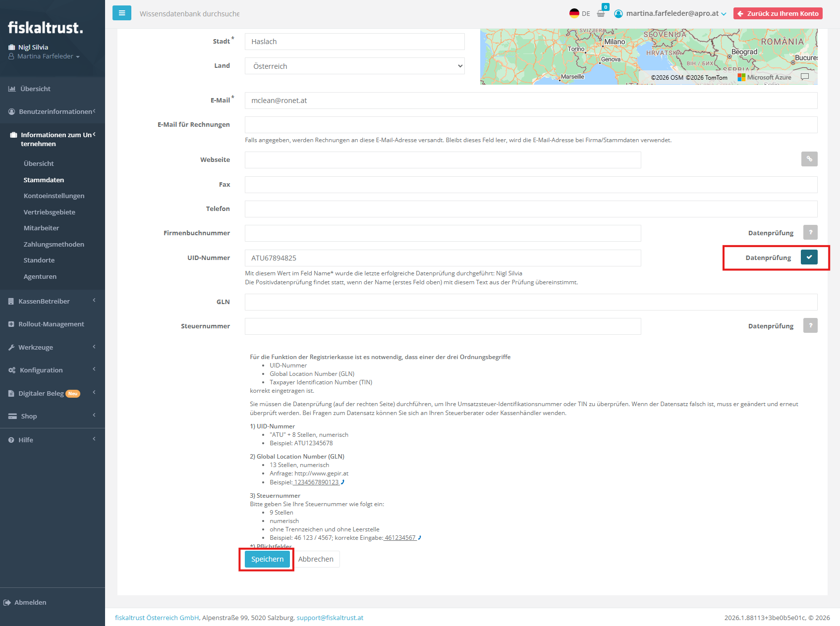Screen dimensions: 840x626
Task: Click Zurück zu Ihrem Konto button
Action: tap(778, 13)
